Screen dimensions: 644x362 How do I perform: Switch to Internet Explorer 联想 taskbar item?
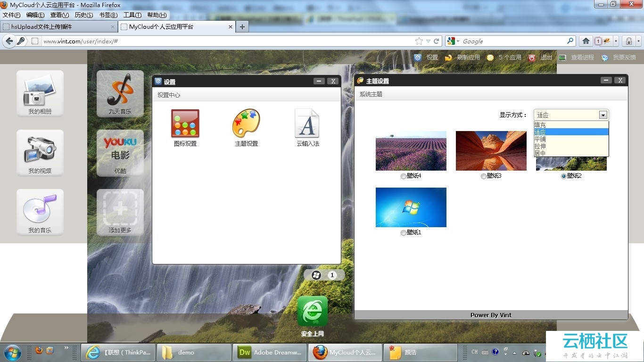click(x=118, y=352)
